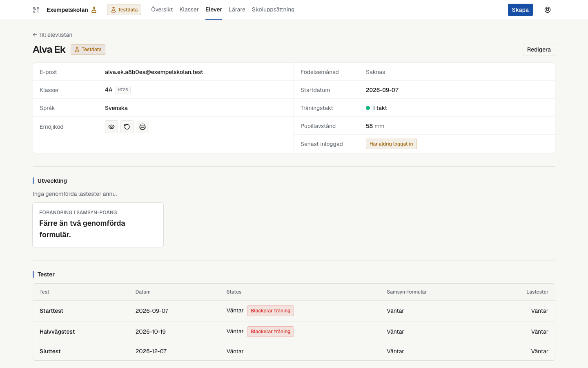Image resolution: width=588 pixels, height=368 pixels.
Task: Click the flask icon beside Exempelskolan
Action: point(94,10)
